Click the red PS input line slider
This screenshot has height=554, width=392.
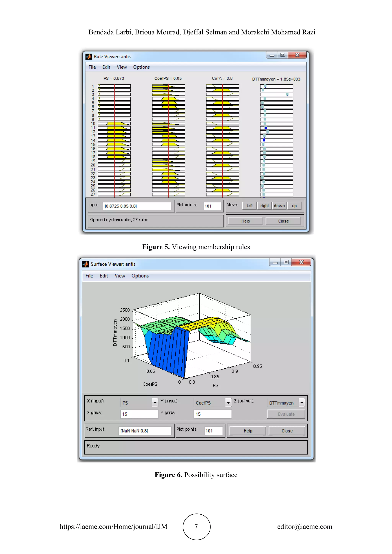pos(114,140)
